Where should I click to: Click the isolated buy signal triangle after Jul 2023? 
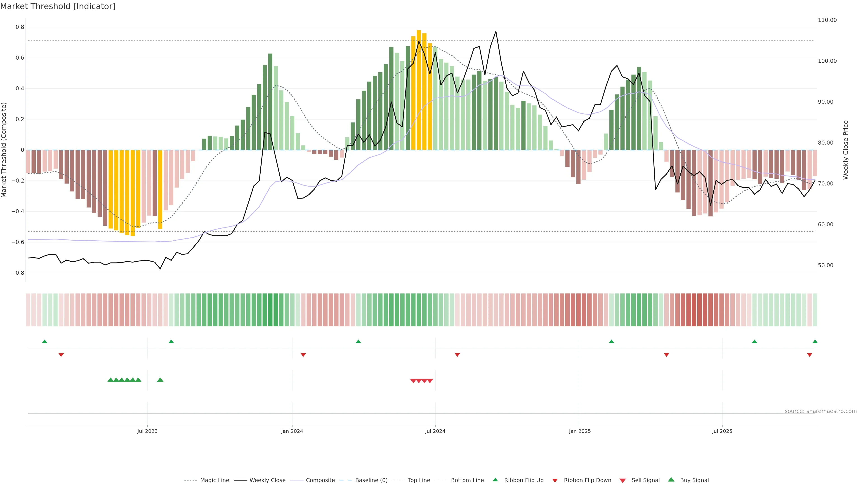(160, 380)
